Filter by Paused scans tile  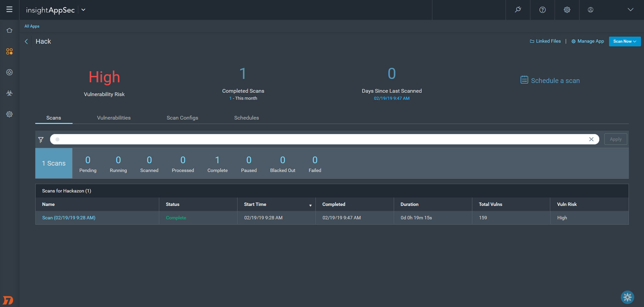249,164
